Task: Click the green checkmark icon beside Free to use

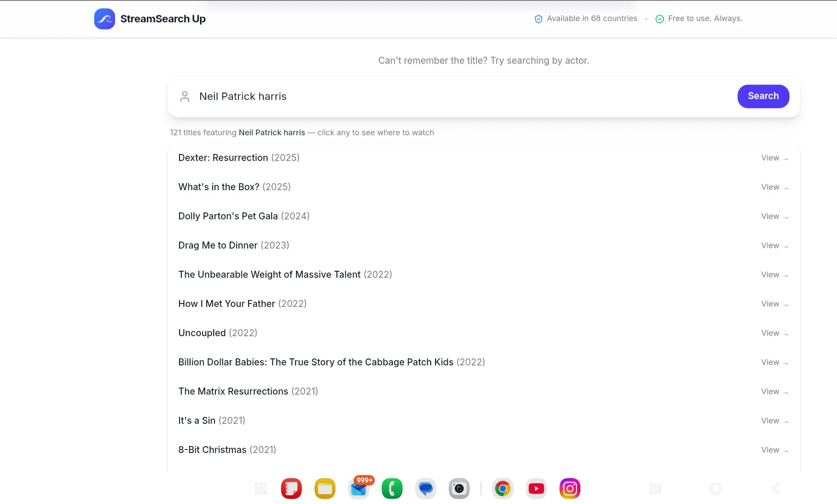Action: click(x=660, y=19)
